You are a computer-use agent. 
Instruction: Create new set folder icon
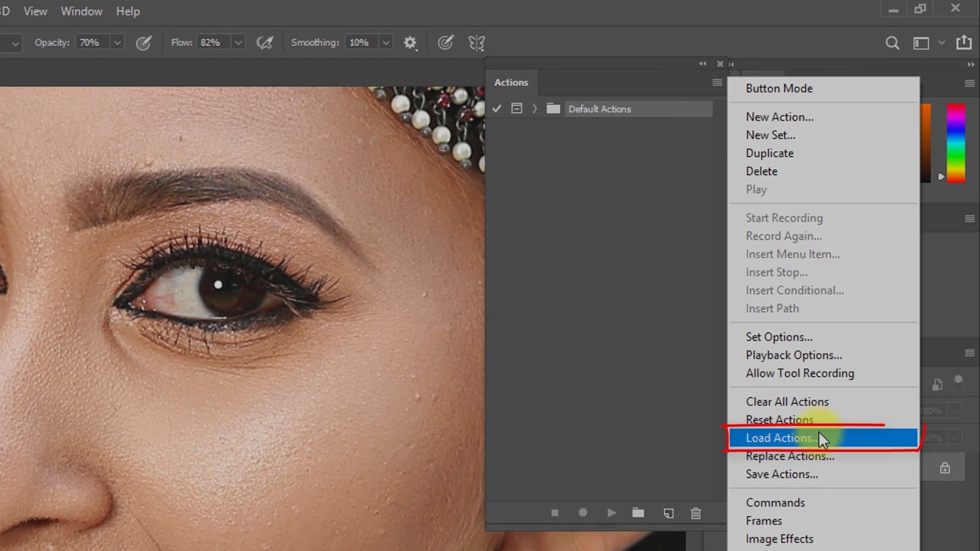pos(638,513)
